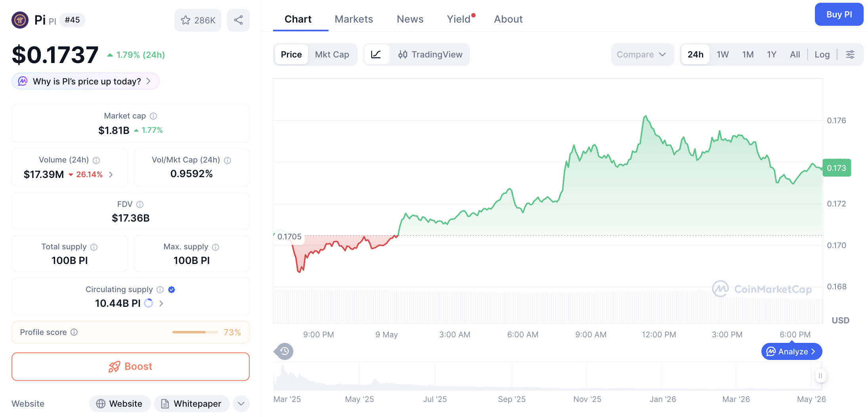Click the Analyze button
This screenshot has width=868, height=417.
[791, 351]
